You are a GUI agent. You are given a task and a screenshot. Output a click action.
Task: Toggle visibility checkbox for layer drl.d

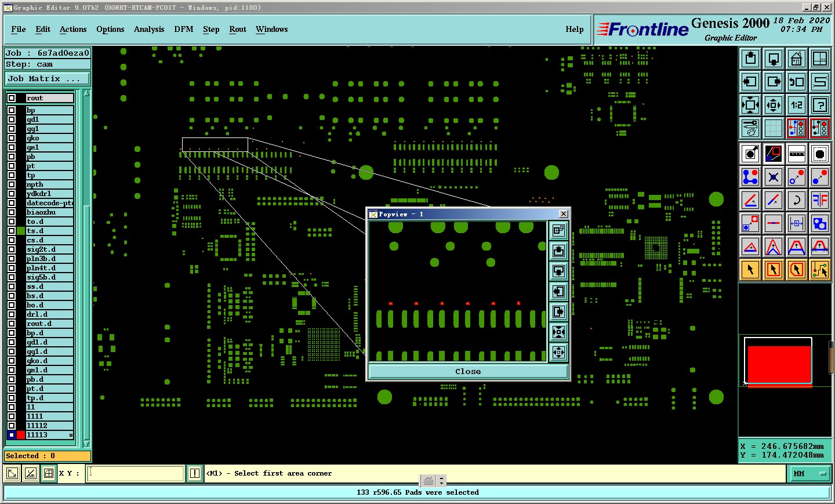pyautogui.click(x=12, y=314)
